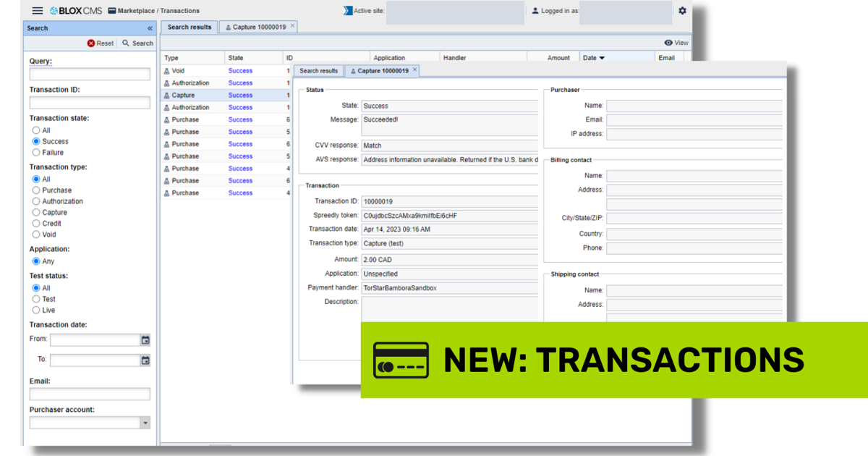The width and height of the screenshot is (868, 456).
Task: Click the Reset button
Action: (x=101, y=43)
